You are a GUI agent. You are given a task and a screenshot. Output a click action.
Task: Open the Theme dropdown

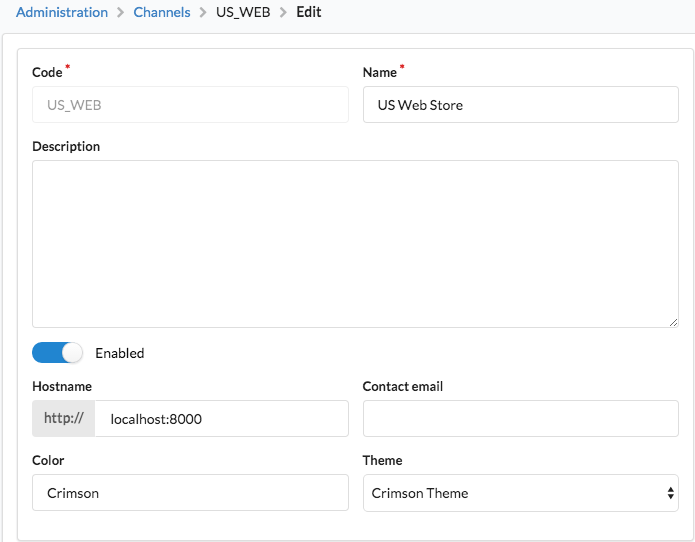(x=520, y=493)
